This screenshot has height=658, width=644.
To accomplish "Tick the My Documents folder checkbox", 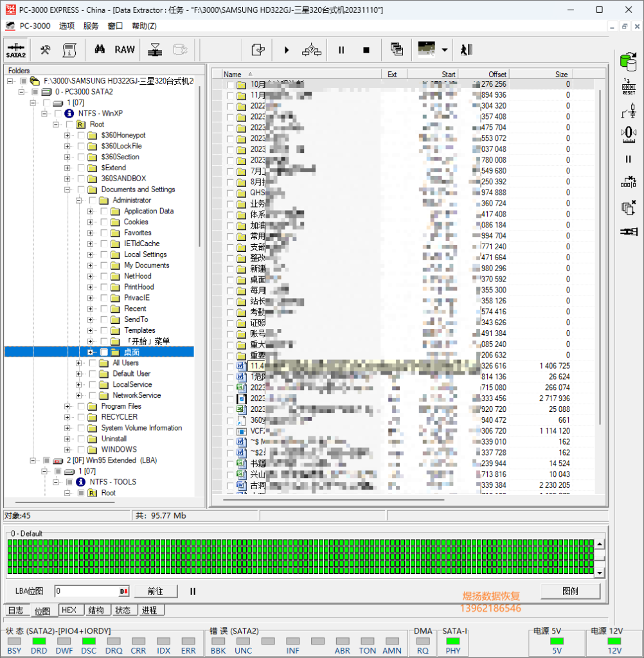I will point(104,265).
